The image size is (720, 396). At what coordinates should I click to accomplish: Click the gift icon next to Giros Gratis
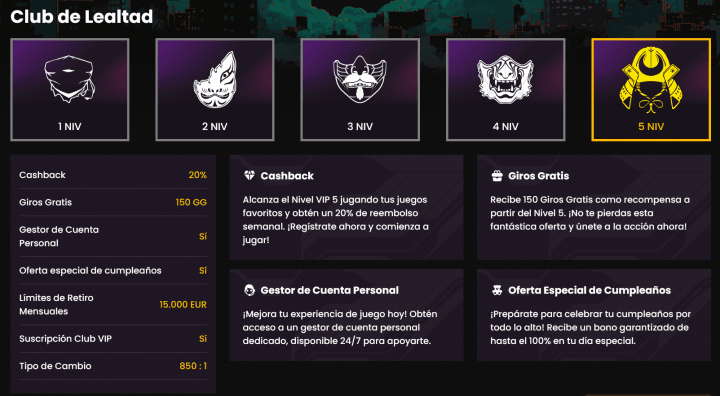click(497, 176)
